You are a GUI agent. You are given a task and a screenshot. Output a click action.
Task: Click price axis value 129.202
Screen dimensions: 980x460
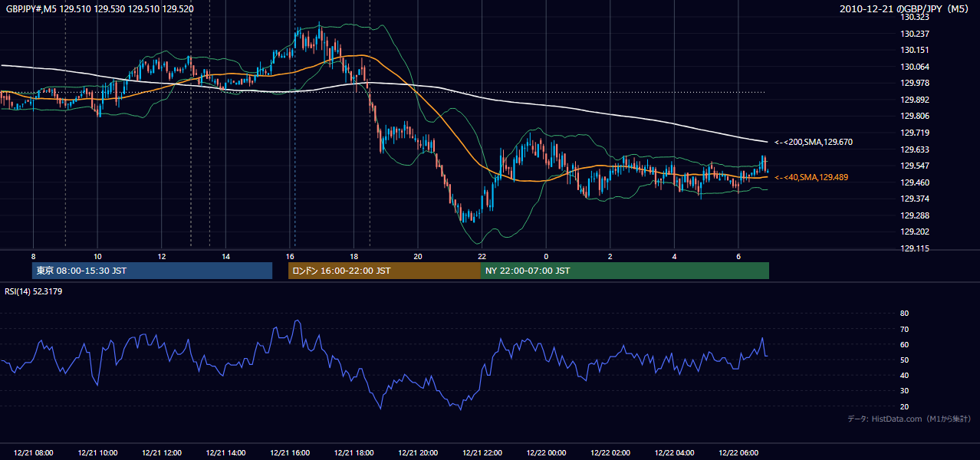[916, 232]
